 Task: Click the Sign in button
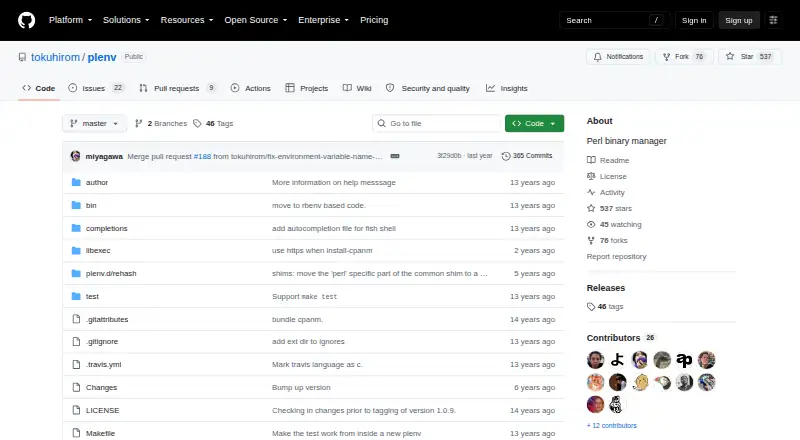point(694,20)
